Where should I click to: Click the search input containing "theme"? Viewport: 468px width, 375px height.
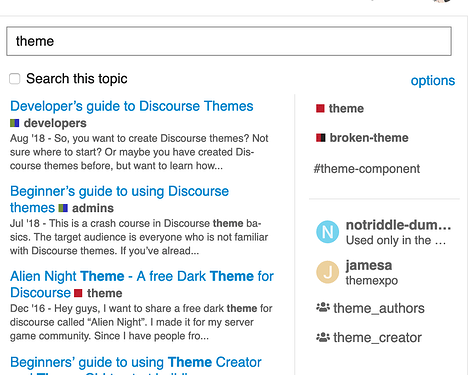[229, 41]
